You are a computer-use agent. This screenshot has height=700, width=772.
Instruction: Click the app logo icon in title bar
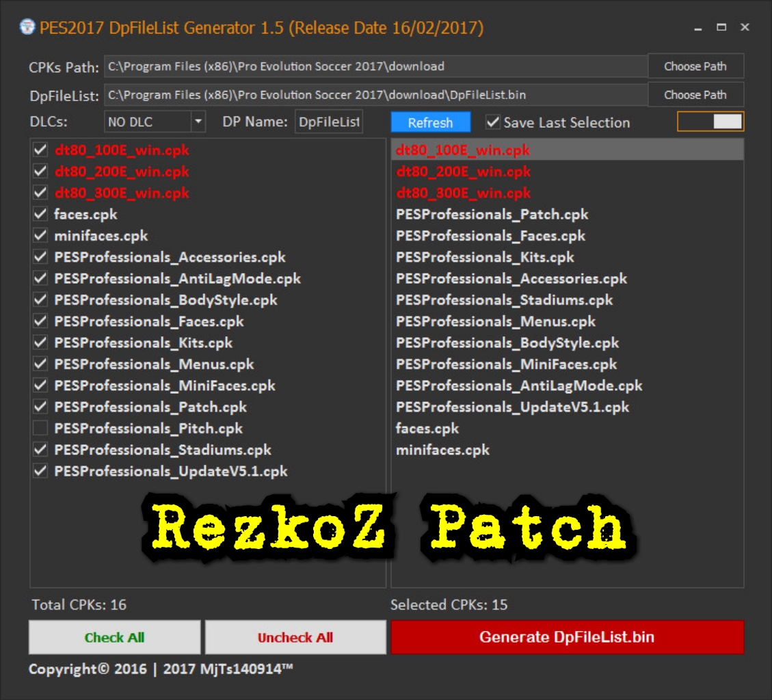pos(27,27)
